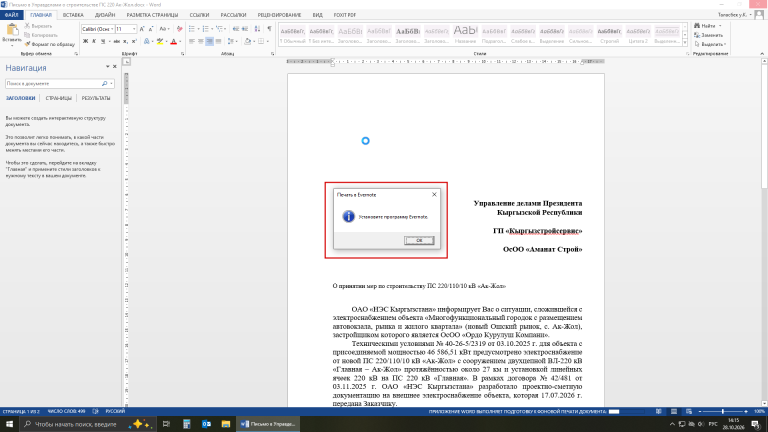Increase font size with grow icon
The width and height of the screenshot is (768, 432).
coord(142,29)
